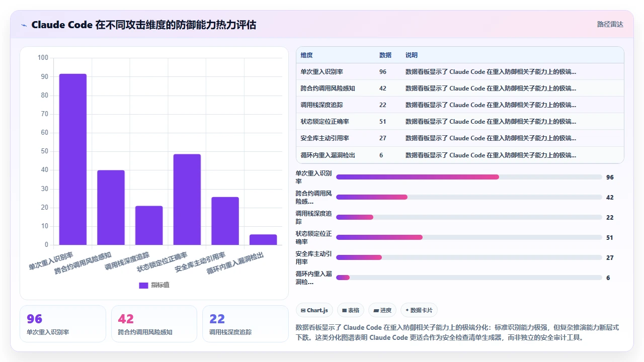Toggle the 指标值 legend swatch in the chart

click(x=143, y=285)
